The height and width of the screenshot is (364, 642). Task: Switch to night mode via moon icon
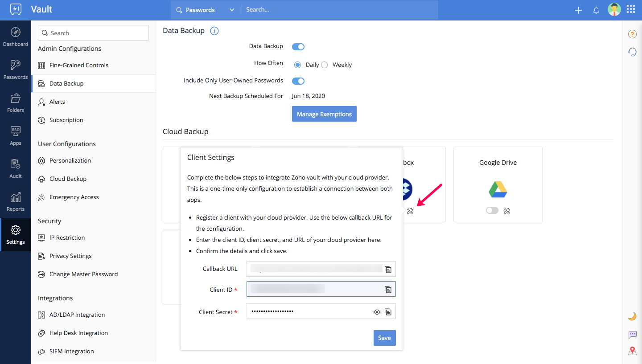(632, 316)
